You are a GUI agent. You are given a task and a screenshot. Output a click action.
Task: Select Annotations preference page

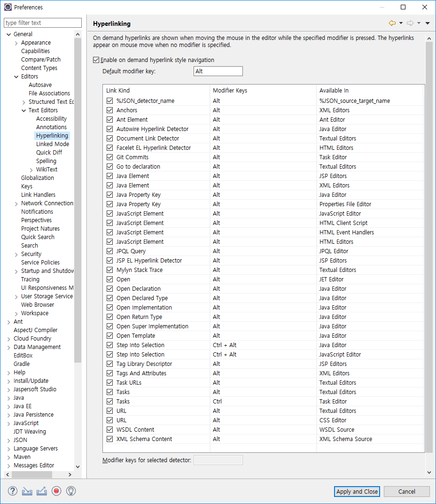pyautogui.click(x=51, y=127)
